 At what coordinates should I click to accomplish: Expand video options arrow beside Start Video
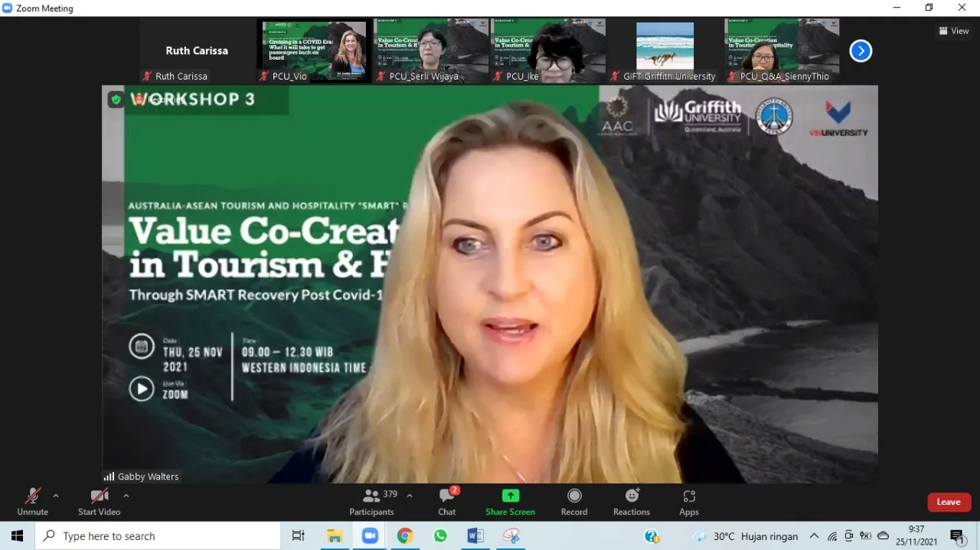[126, 496]
